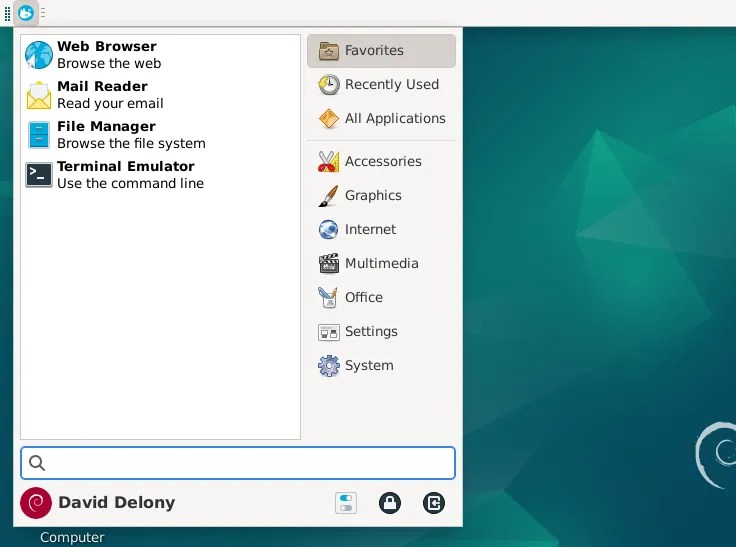
Task: Launch the Terminal Emulator icon
Action: pos(38,175)
